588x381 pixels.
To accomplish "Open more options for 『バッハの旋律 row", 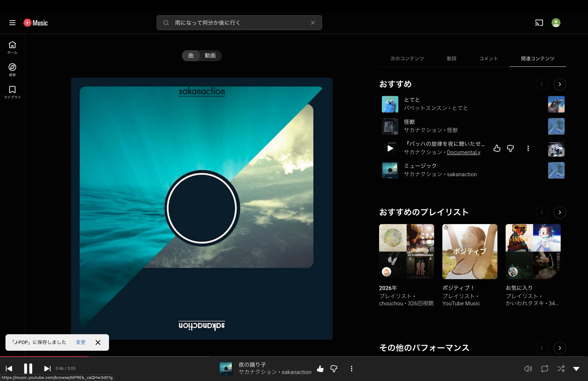I will (528, 148).
